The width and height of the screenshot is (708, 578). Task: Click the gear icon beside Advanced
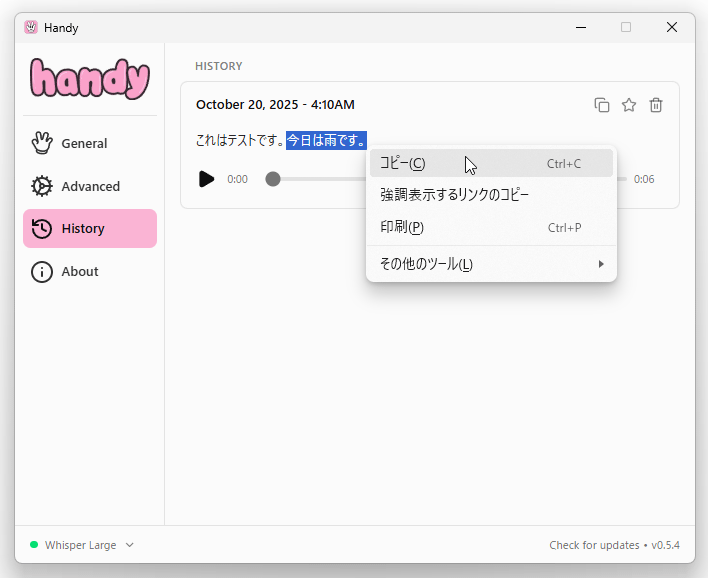click(x=42, y=186)
